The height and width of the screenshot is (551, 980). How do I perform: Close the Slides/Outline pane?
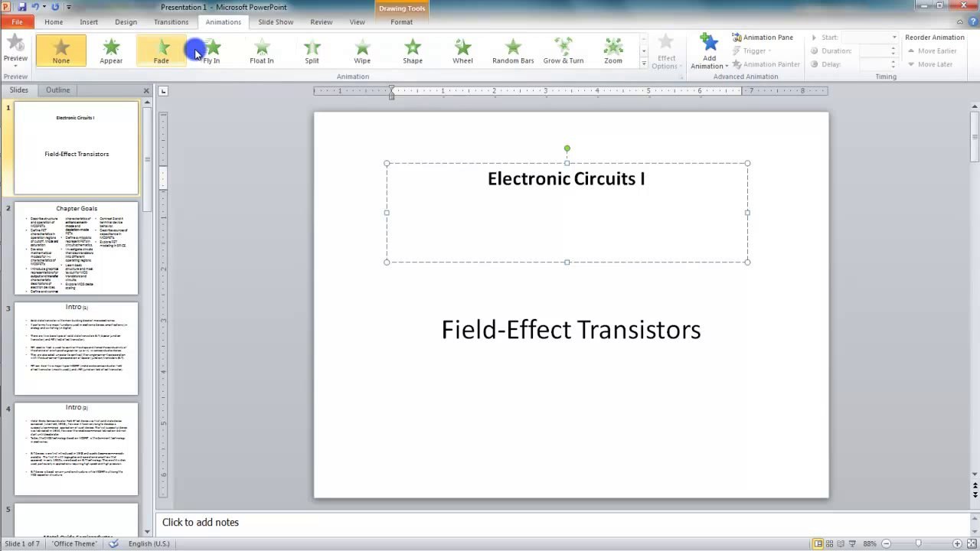146,90
